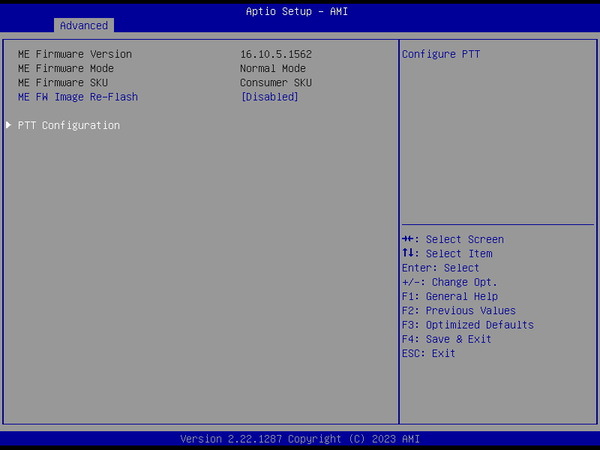The image size is (600, 450).
Task: Click the ME Firmware Mode label
Action: coord(66,68)
